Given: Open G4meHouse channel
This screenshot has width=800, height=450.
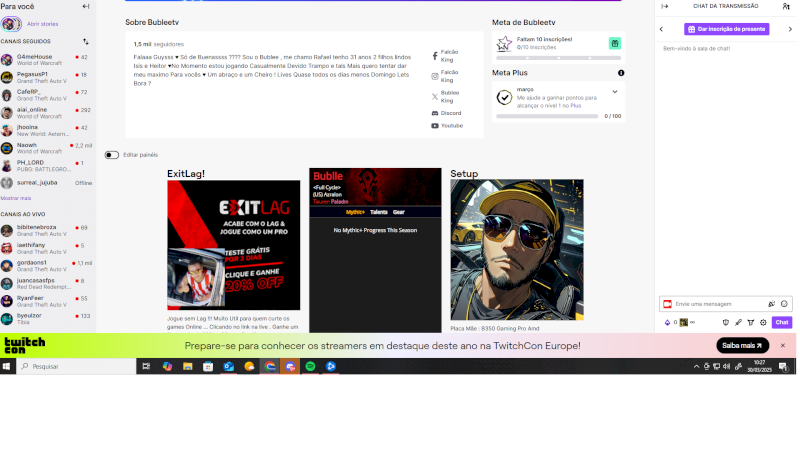Looking at the screenshot, I should [x=47, y=60].
